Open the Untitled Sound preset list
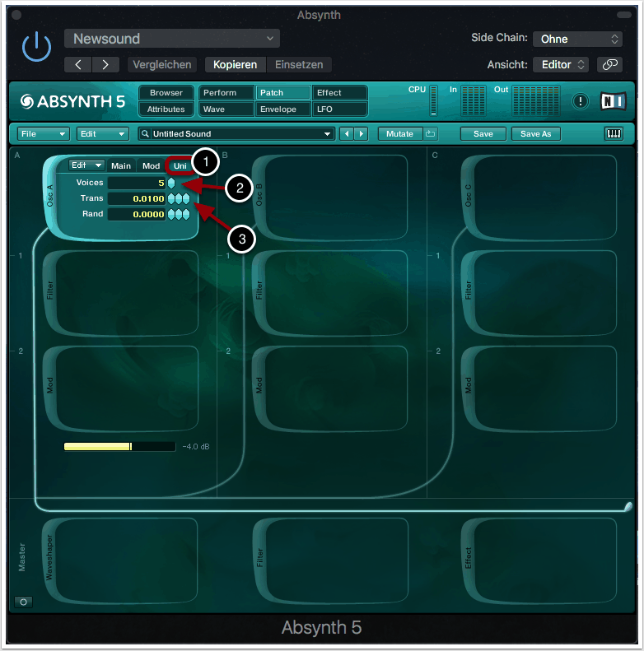This screenshot has height=651, width=644. [237, 133]
